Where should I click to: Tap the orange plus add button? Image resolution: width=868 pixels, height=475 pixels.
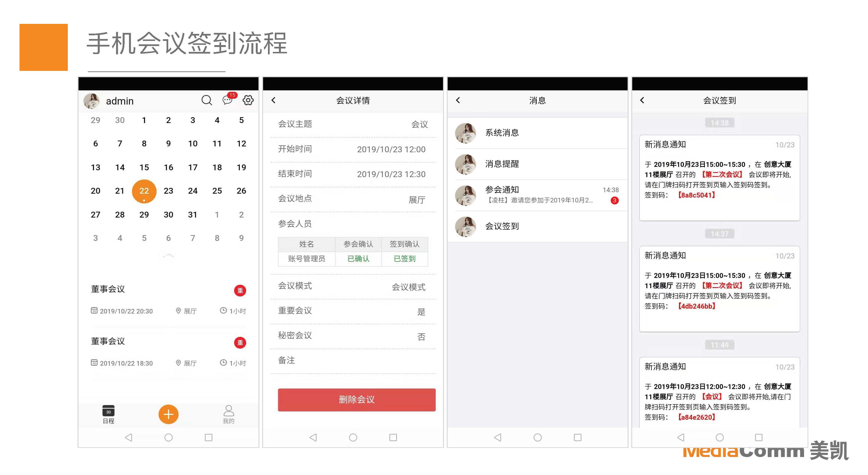[168, 414]
